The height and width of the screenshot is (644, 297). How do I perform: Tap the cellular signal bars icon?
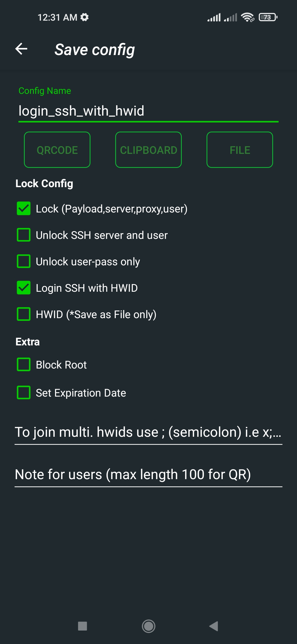point(214,17)
